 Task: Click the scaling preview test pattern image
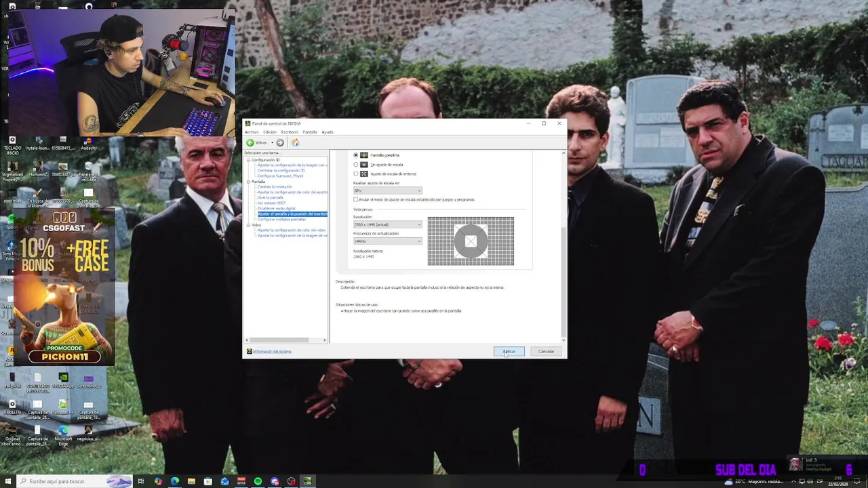click(x=471, y=241)
